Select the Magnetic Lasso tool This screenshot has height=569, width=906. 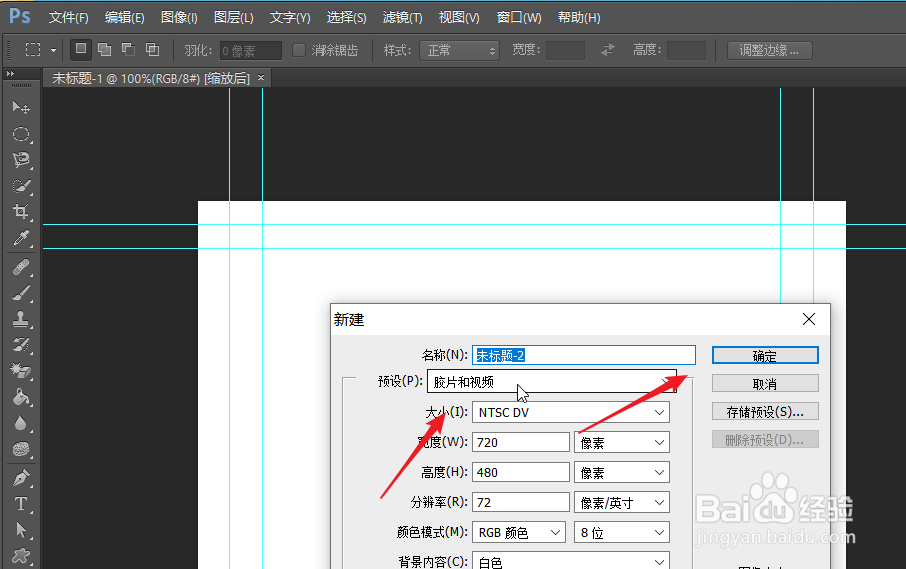pyautogui.click(x=21, y=160)
